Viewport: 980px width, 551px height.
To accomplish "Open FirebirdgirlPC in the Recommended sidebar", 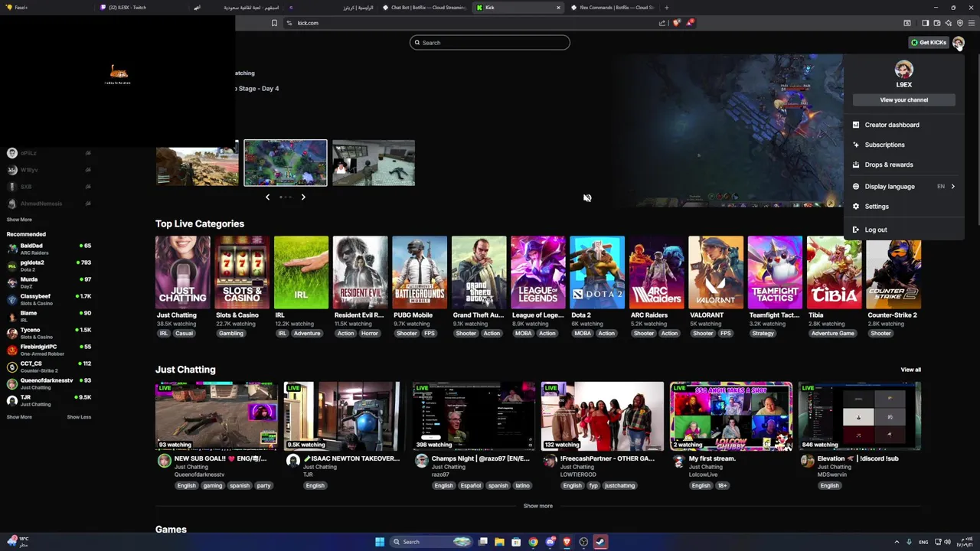I will [49, 350].
